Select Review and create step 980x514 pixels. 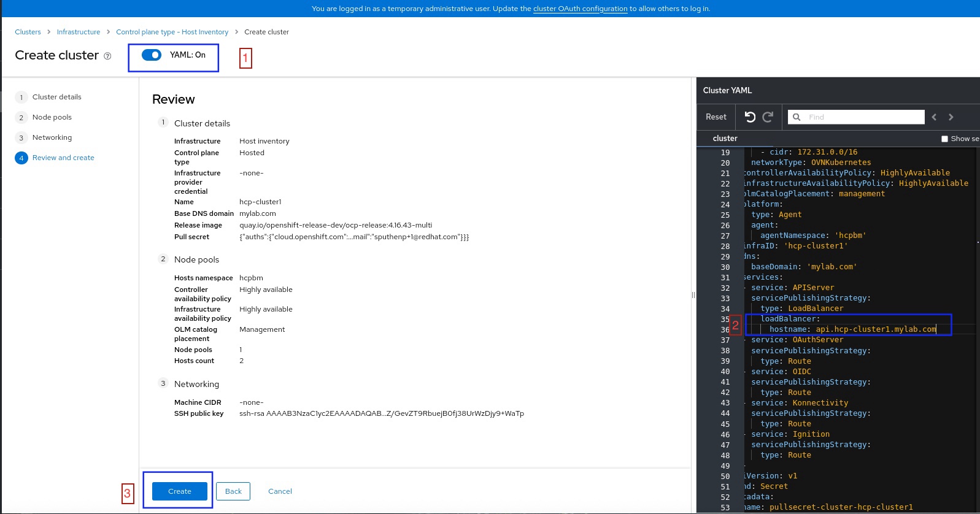pyautogui.click(x=63, y=158)
